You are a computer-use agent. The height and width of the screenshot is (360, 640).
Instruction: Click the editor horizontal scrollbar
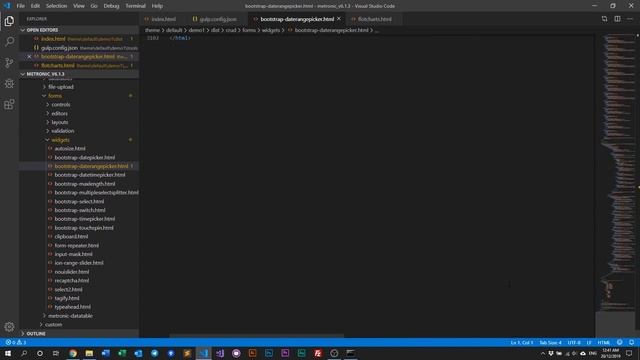click(x=256, y=336)
